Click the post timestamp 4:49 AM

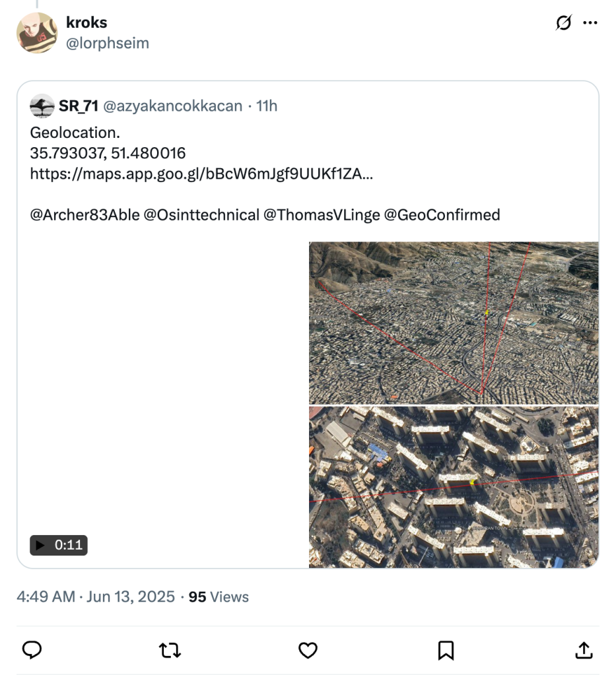tap(46, 597)
